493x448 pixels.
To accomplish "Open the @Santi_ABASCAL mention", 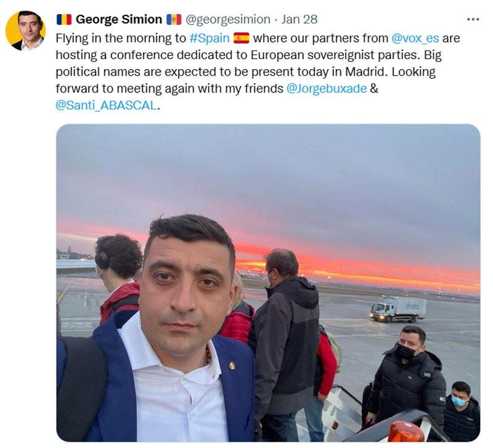I will coord(106,105).
